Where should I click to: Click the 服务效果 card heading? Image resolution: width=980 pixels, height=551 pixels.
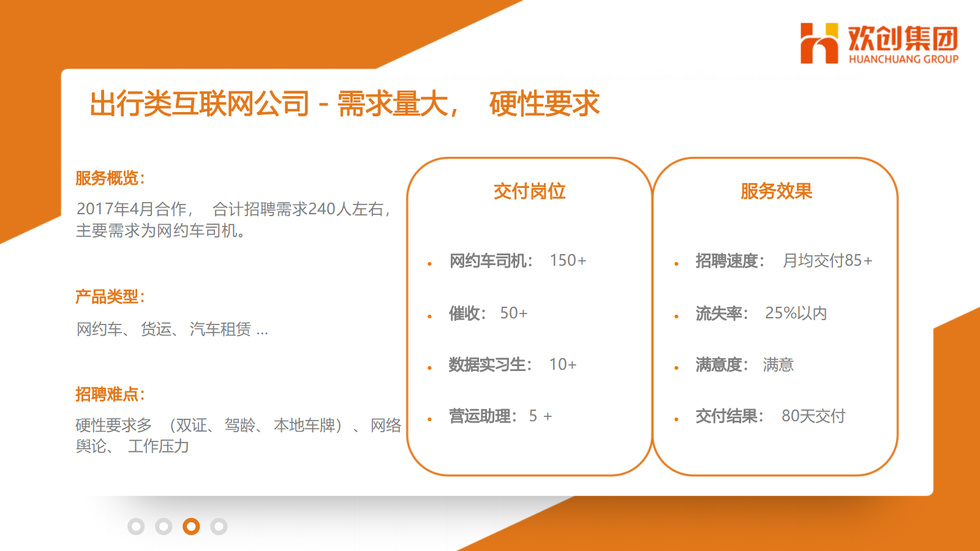click(776, 192)
